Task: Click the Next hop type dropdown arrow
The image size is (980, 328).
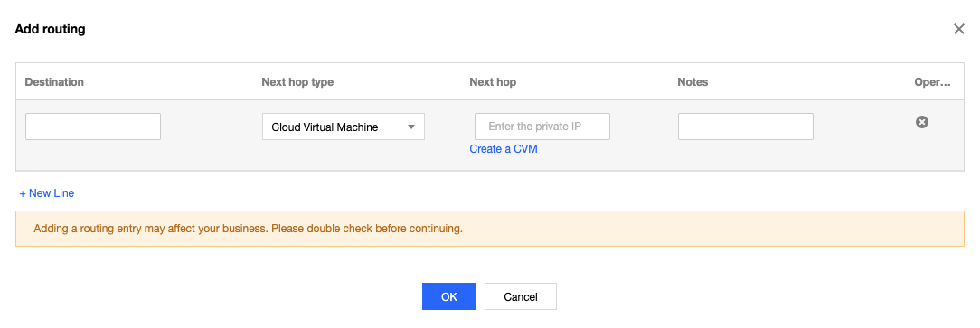Action: point(411,127)
